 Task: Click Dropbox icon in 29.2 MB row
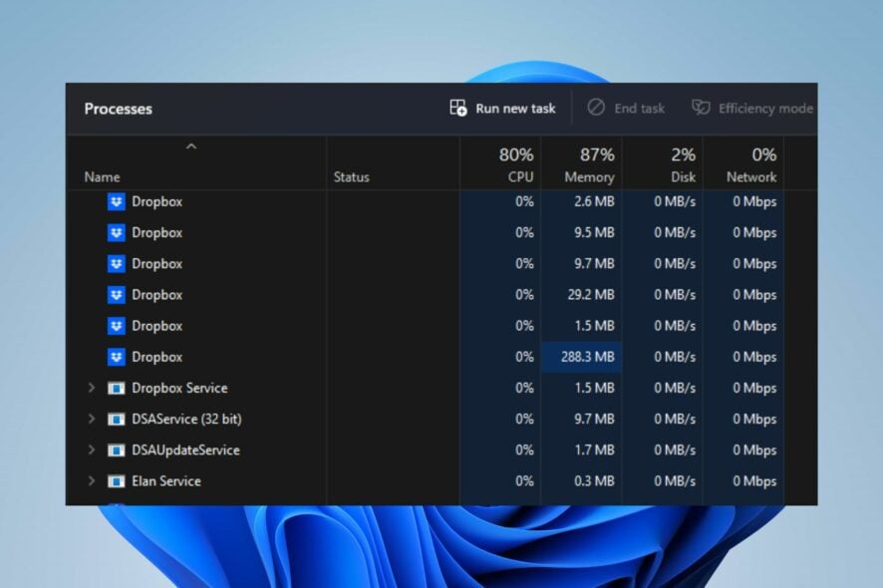coord(116,295)
